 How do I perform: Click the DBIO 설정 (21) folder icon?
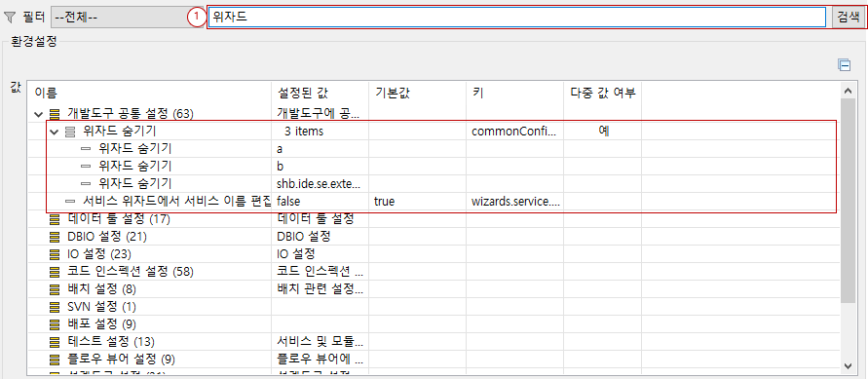pos(55,237)
